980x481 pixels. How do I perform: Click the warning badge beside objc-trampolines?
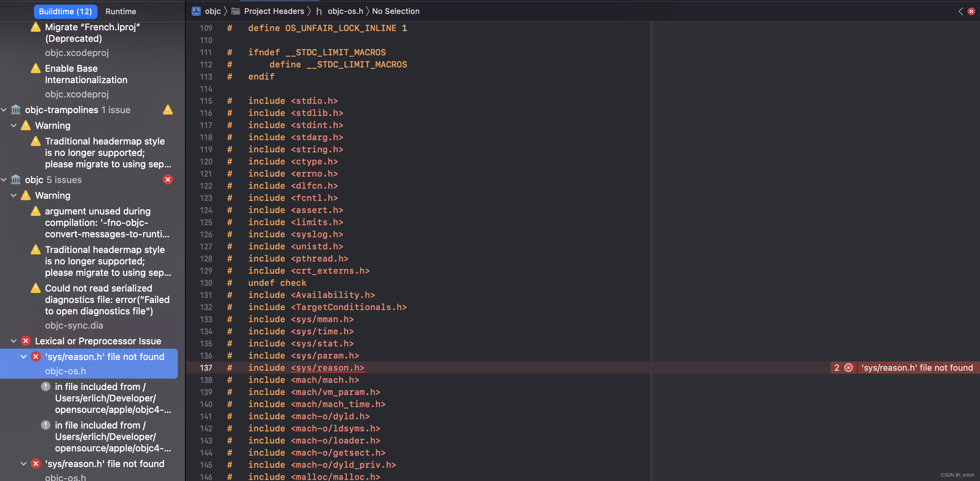click(x=168, y=110)
